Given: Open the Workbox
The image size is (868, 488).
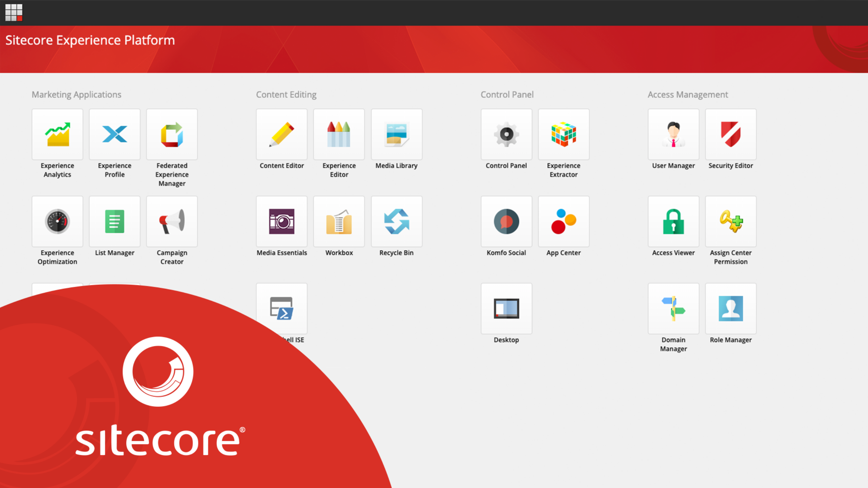Looking at the screenshot, I should point(339,221).
